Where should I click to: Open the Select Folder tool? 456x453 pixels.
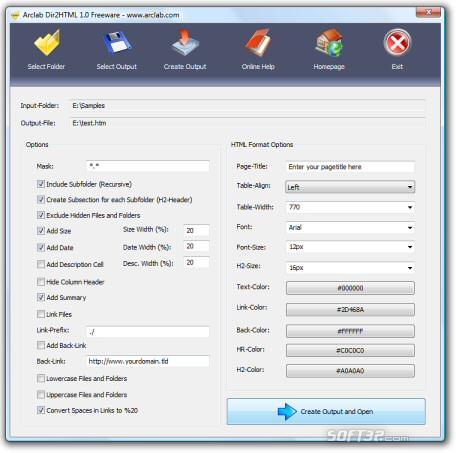click(47, 49)
